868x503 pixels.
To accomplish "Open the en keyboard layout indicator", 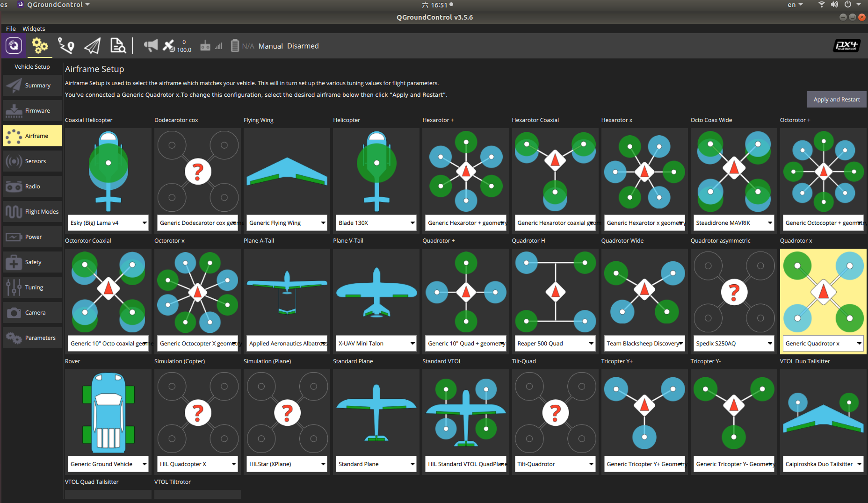I will click(x=795, y=5).
